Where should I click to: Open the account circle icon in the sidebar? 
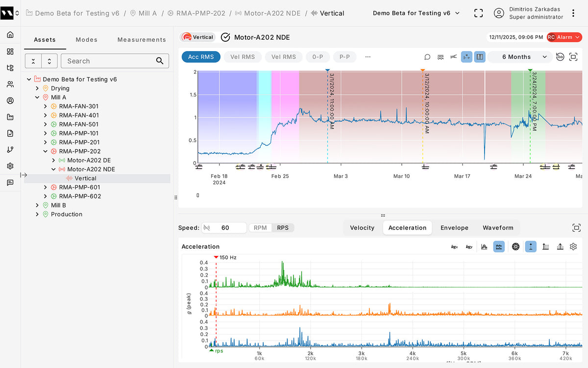pyautogui.click(x=10, y=101)
